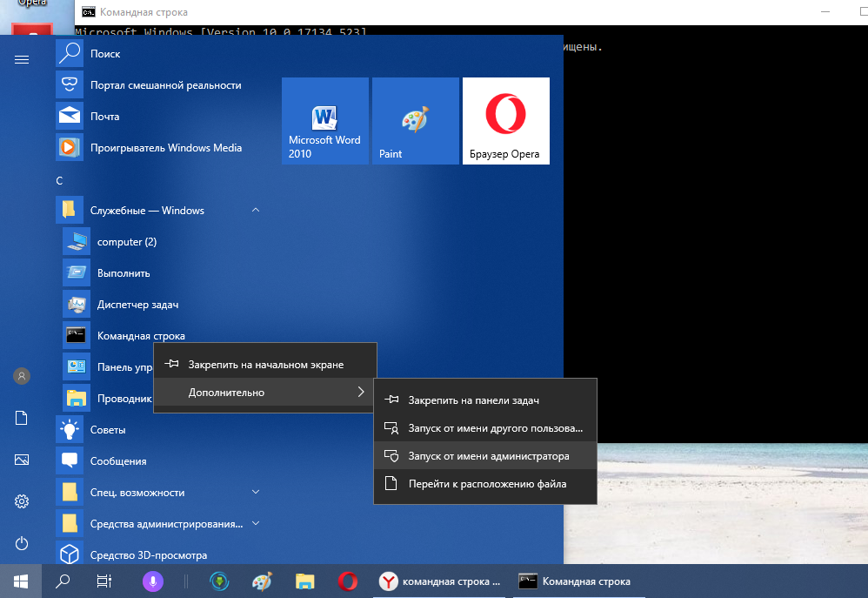
Task: Launch the 3D Viewer cube icon
Action: coord(70,554)
